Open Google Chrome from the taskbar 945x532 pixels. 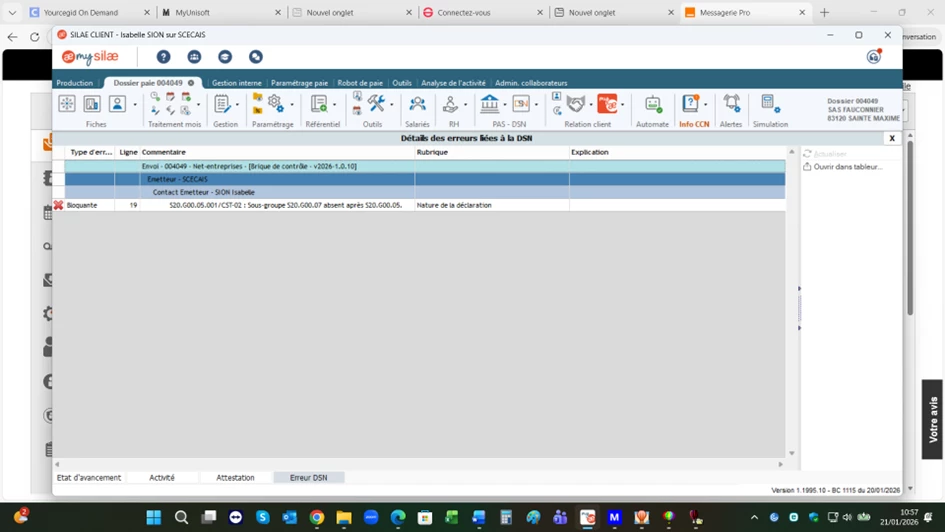[x=316, y=518]
